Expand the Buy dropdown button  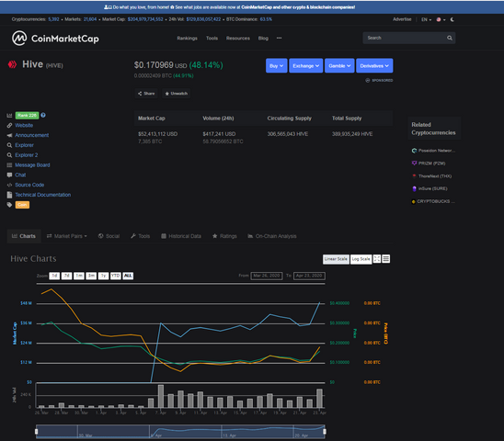[277, 65]
